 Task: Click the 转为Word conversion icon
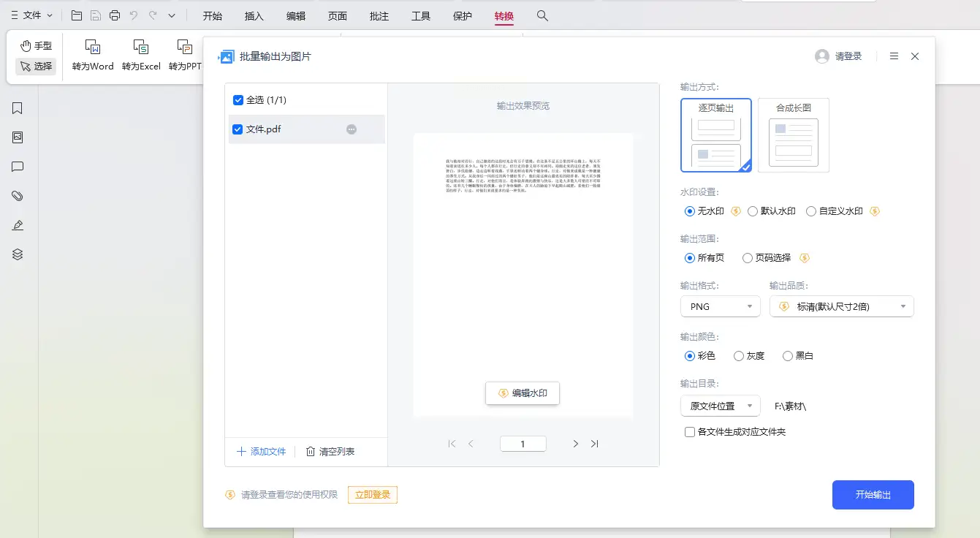tap(93, 49)
